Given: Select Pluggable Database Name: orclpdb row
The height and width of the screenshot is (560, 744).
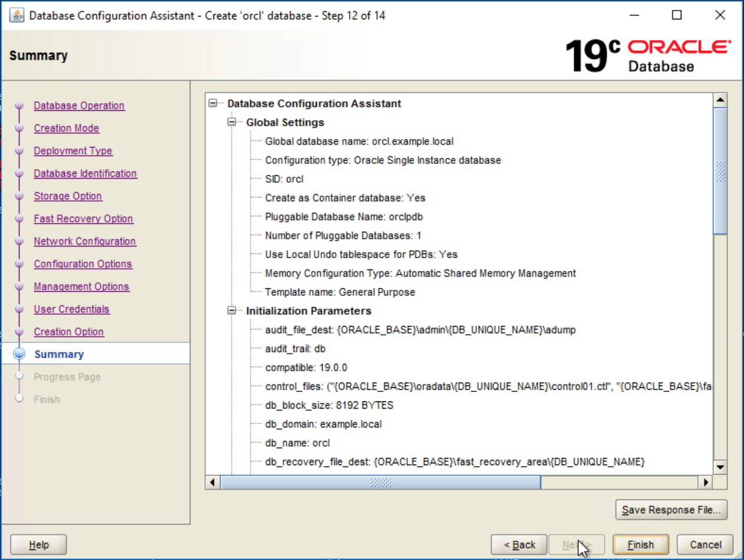Looking at the screenshot, I should pos(344,217).
